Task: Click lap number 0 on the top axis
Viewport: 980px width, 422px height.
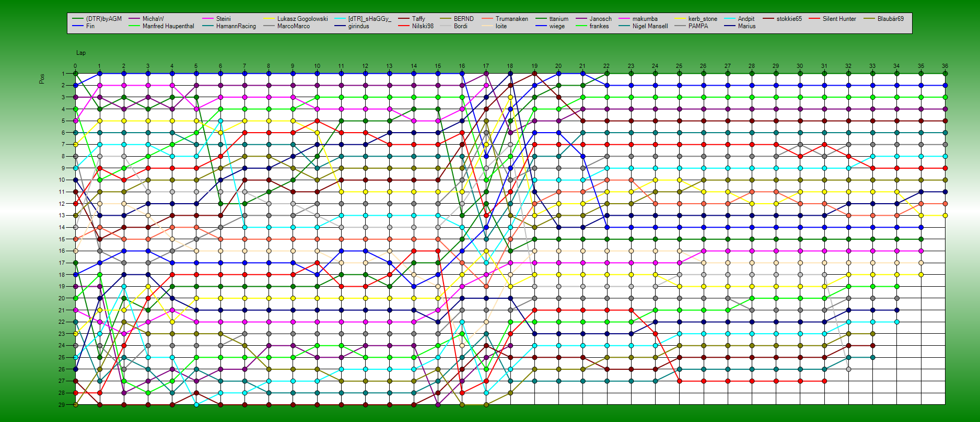Action: tap(75, 66)
